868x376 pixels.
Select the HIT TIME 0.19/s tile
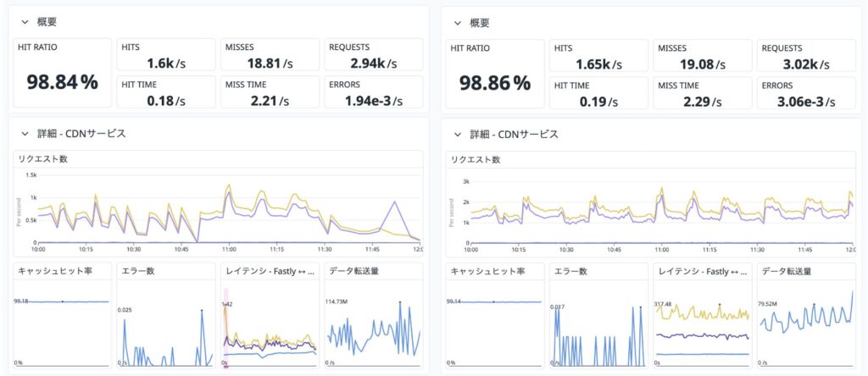(598, 92)
